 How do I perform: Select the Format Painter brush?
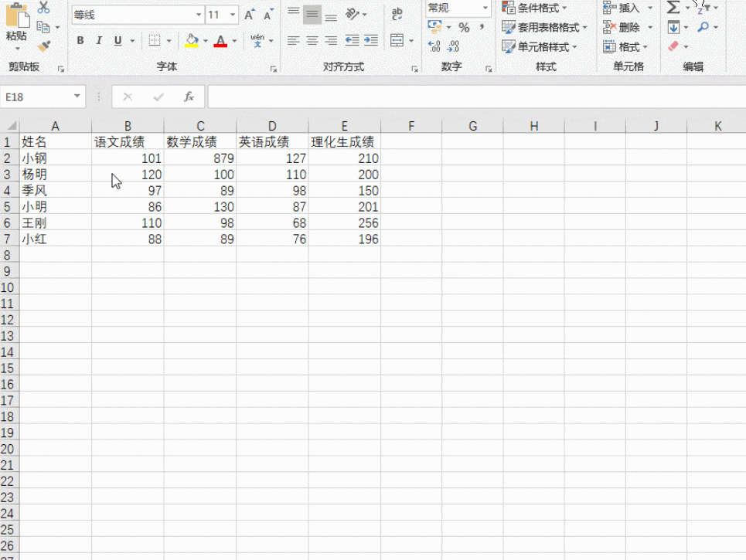[44, 46]
